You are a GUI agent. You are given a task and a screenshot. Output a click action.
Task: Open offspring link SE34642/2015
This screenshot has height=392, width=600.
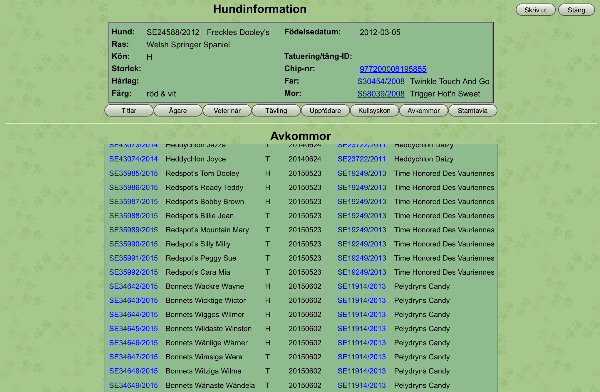point(134,286)
